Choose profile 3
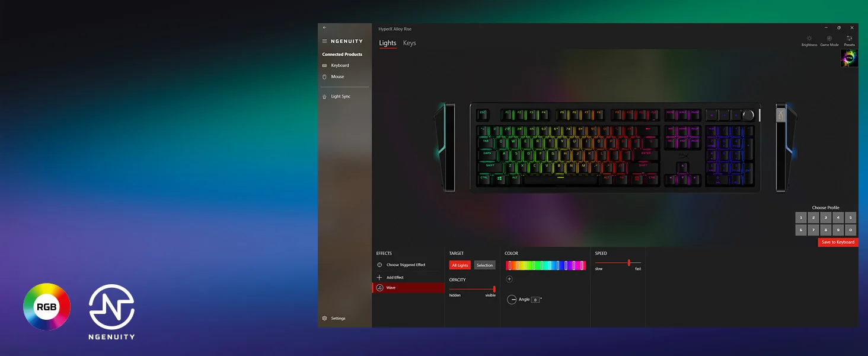Image resolution: width=868 pixels, height=356 pixels. (x=826, y=217)
